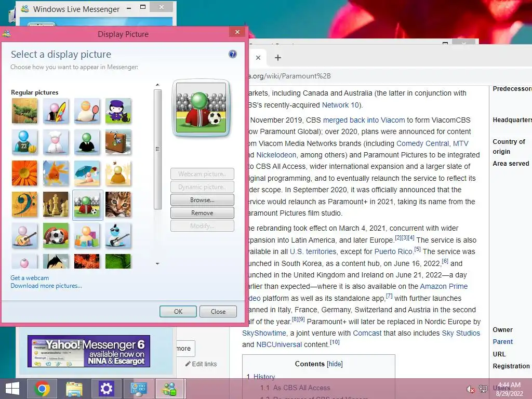Click the large display picture preview

[201, 108]
